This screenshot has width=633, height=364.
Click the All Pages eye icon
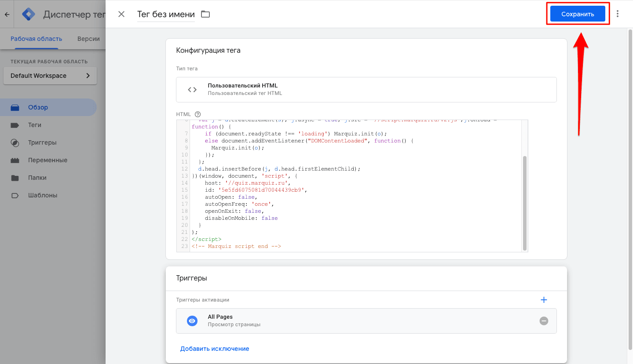[x=192, y=321]
